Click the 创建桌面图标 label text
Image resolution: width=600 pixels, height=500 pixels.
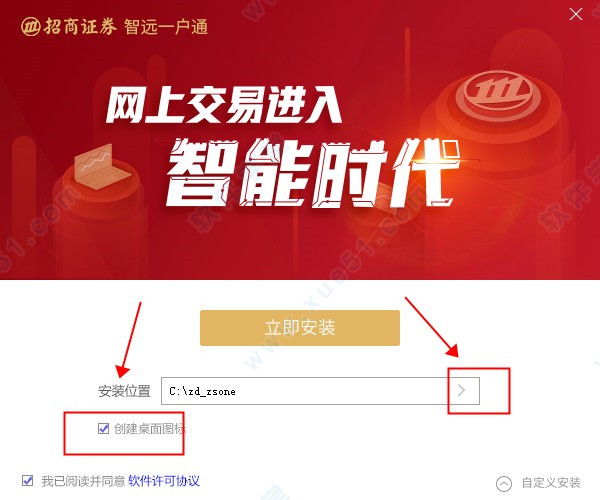150,429
